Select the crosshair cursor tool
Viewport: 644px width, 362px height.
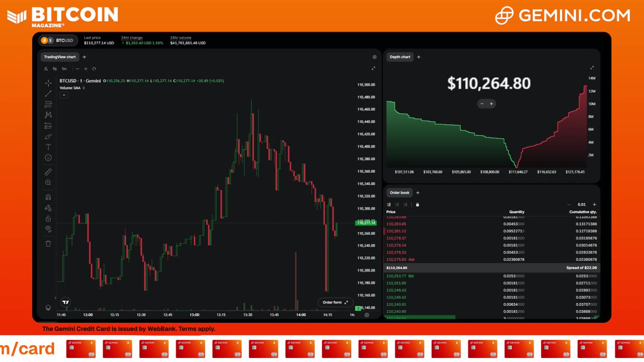pyautogui.click(x=48, y=83)
